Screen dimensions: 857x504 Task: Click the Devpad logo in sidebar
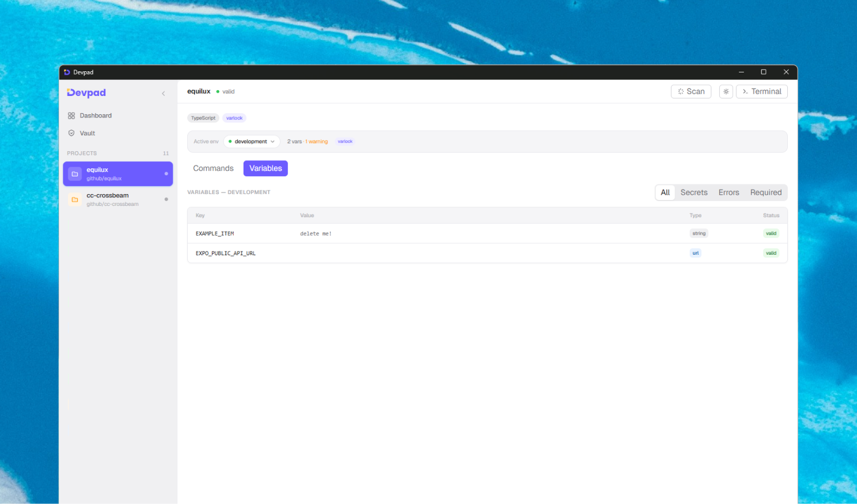coord(86,93)
